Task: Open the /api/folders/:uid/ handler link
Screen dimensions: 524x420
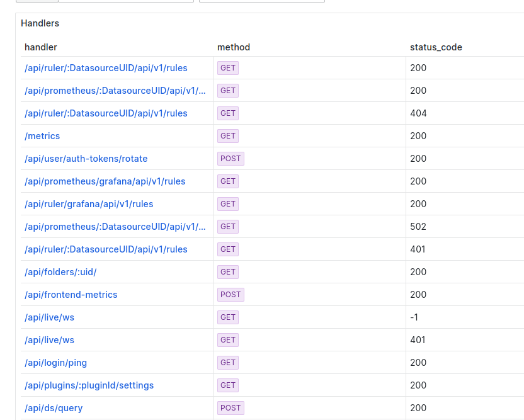Action: [x=60, y=271]
